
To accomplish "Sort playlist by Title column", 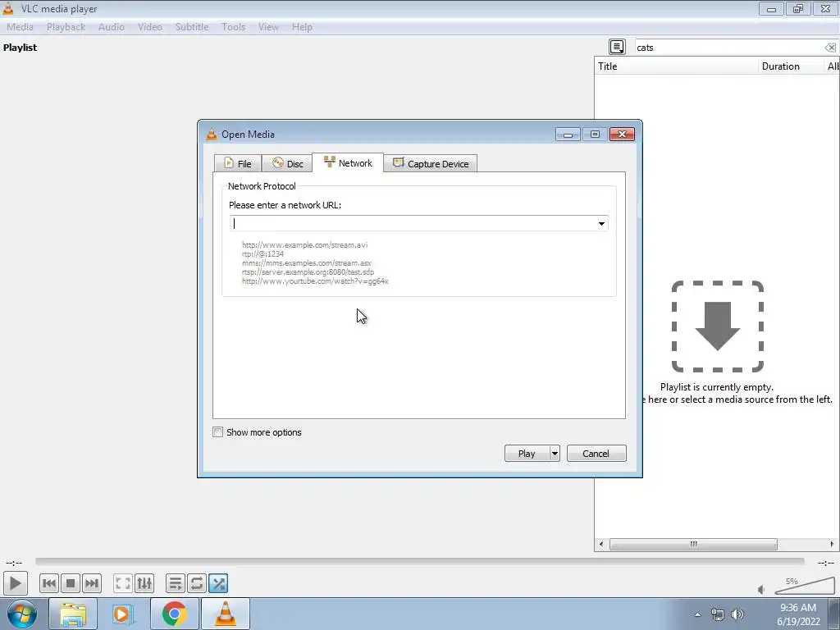I will (x=677, y=66).
